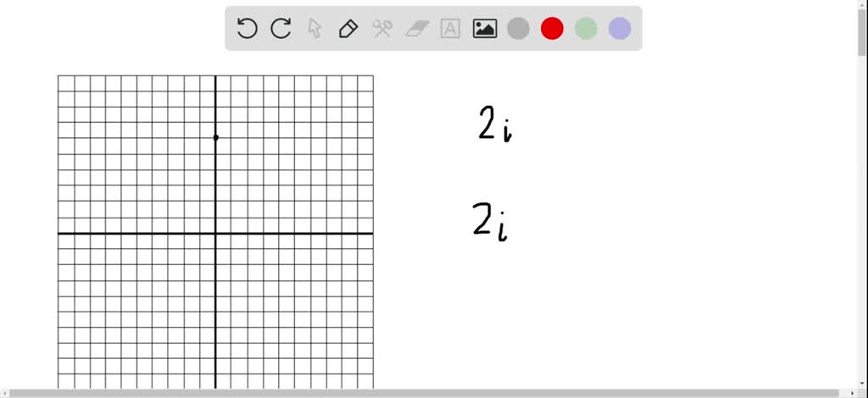Redo the last undone stroke
Screen dimensions: 868x398
(281, 28)
